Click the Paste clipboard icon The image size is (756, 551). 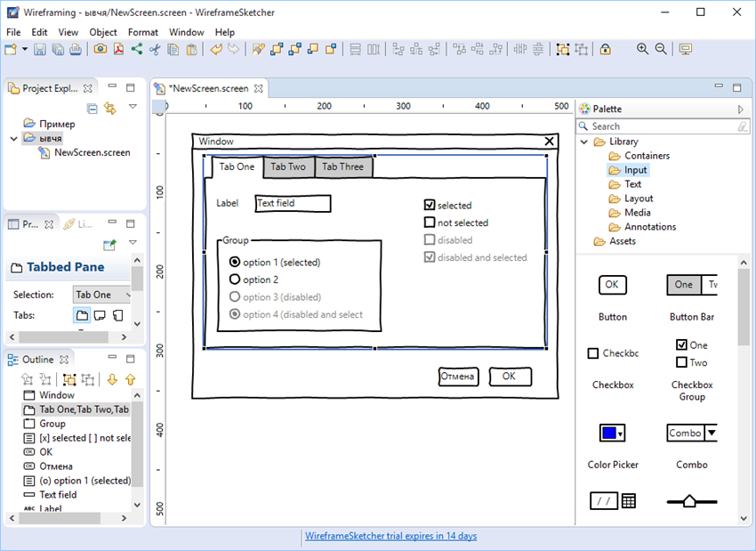tap(191, 49)
